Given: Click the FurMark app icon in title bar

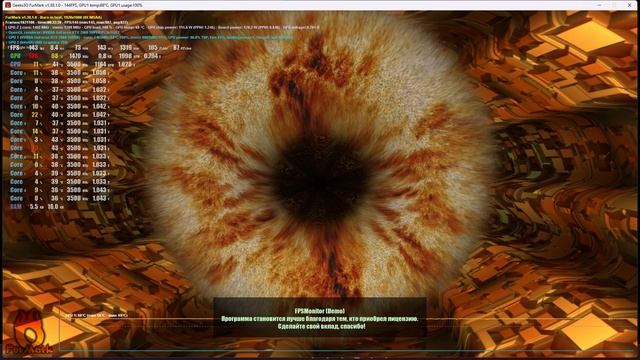Looking at the screenshot, I should 7,5.
